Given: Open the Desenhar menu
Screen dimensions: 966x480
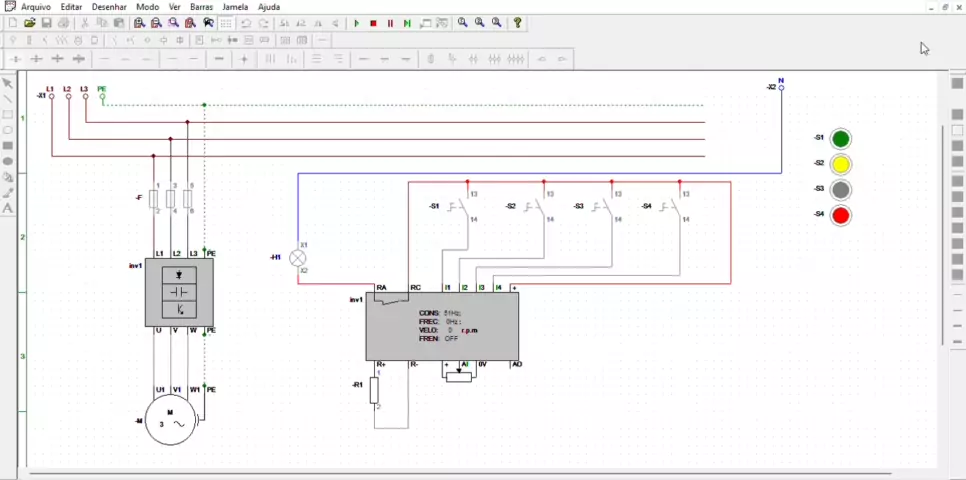Looking at the screenshot, I should [x=111, y=7].
